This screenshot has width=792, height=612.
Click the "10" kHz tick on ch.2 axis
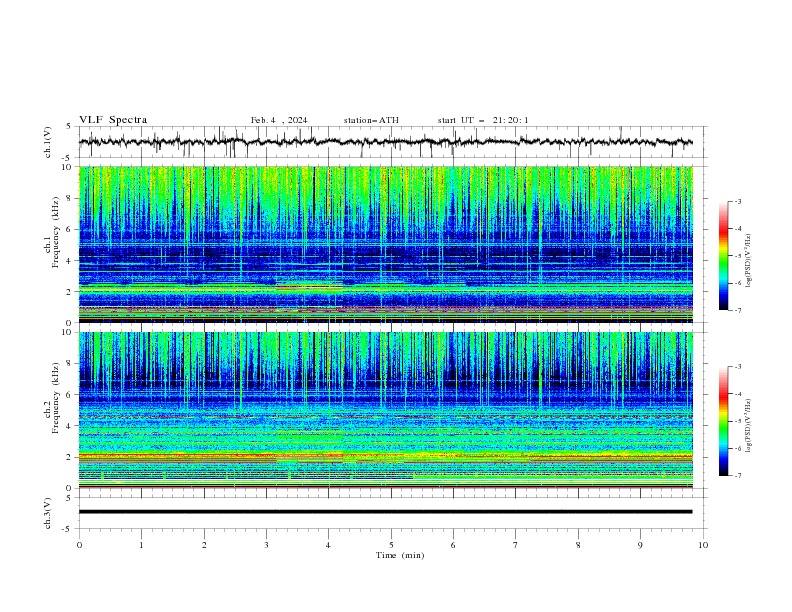tap(68, 332)
